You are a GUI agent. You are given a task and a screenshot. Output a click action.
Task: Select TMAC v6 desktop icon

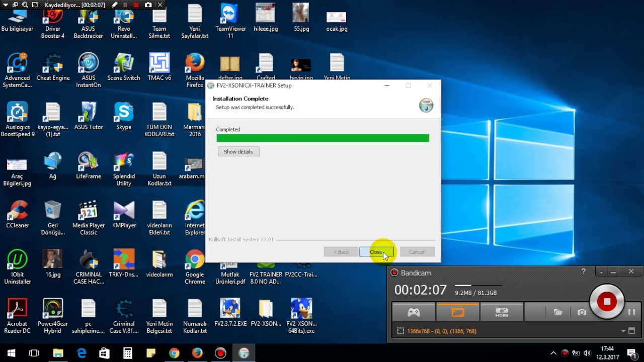click(x=159, y=67)
